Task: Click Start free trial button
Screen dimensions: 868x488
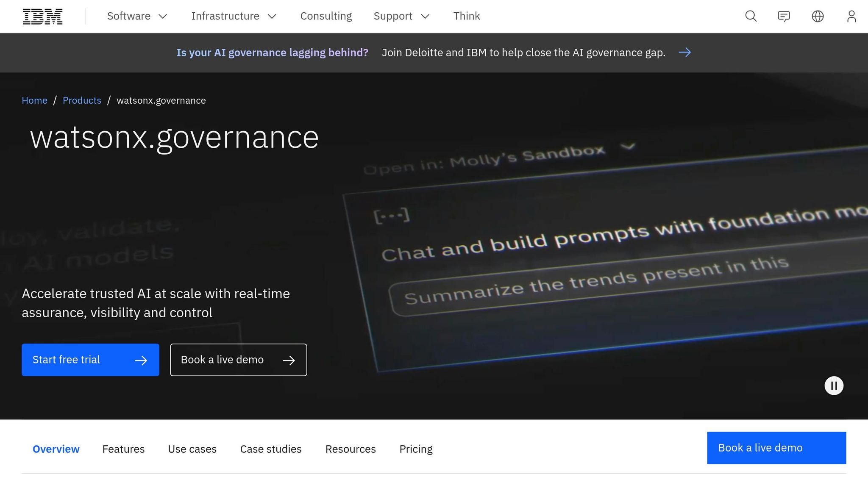Action: click(90, 360)
